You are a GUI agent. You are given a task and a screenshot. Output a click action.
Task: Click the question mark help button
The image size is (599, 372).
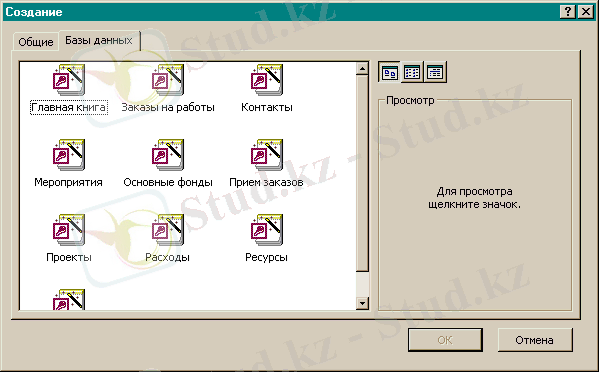(x=568, y=12)
